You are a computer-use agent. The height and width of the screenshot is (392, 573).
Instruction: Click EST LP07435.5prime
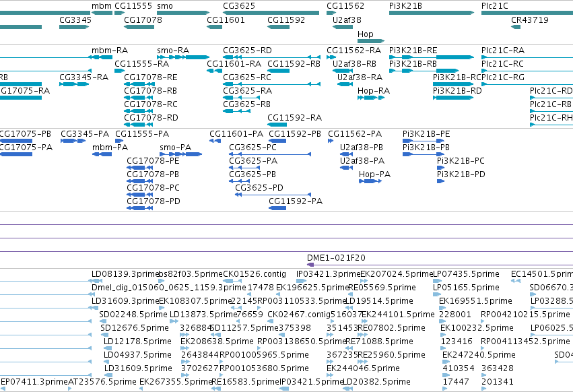point(438,281)
